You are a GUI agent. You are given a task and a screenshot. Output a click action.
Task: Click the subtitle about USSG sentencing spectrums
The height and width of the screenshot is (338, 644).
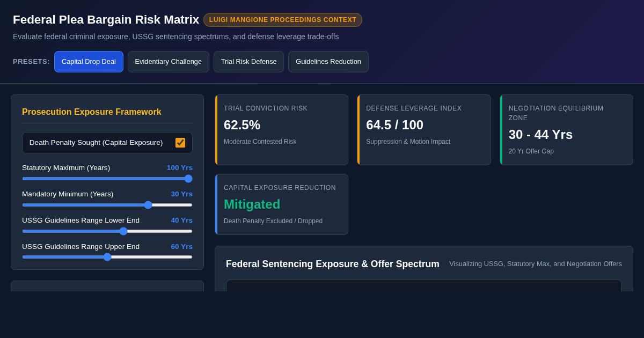176,36
